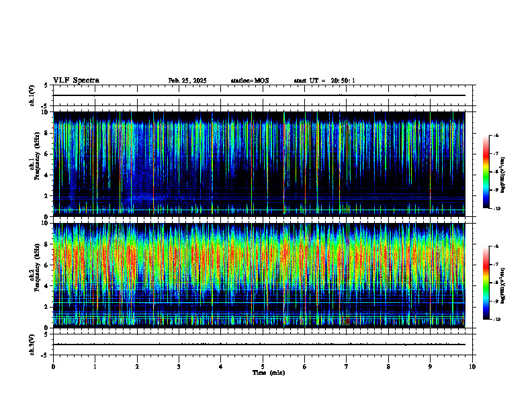Click the "ch.1 Frequency (kHz)" axis label
Image resolution: width=532 pixels, height=411 pixels.
36,156
